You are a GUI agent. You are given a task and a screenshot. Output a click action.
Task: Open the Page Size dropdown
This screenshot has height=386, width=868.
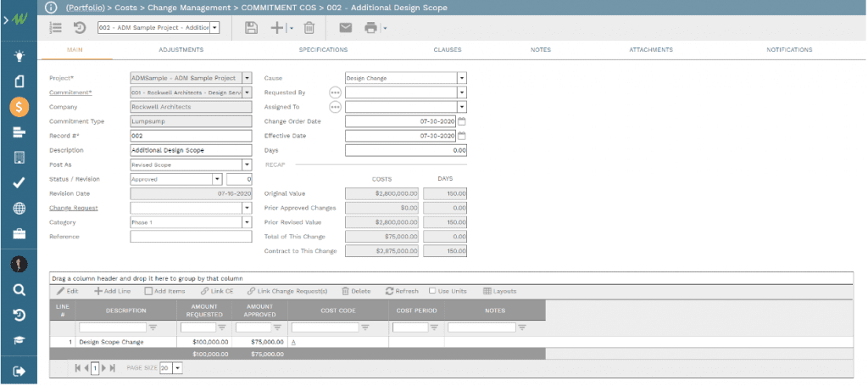177,367
